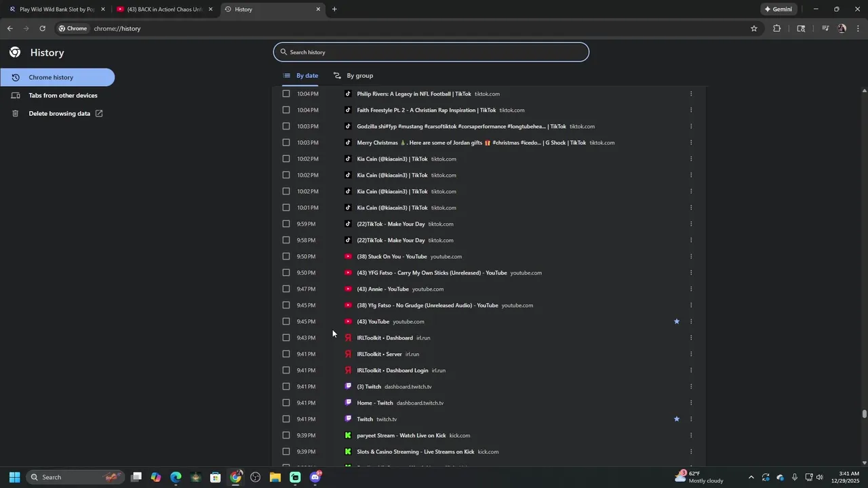
Task: Open Discord from taskbar
Action: click(x=315, y=477)
